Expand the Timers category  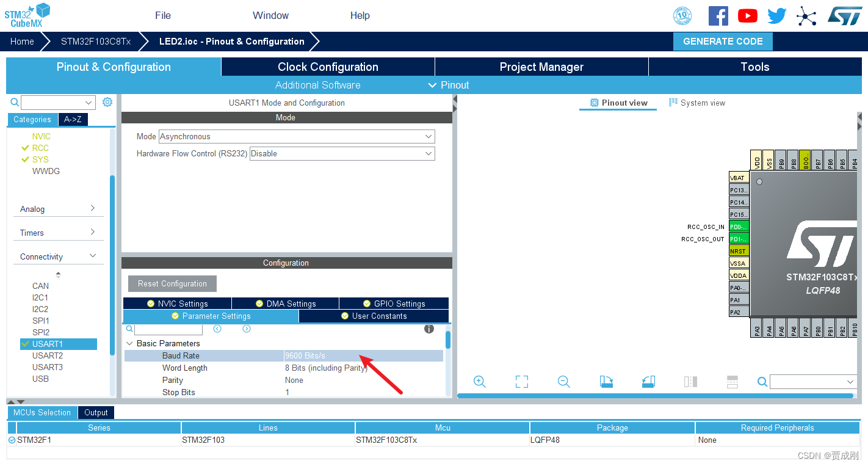(58, 233)
